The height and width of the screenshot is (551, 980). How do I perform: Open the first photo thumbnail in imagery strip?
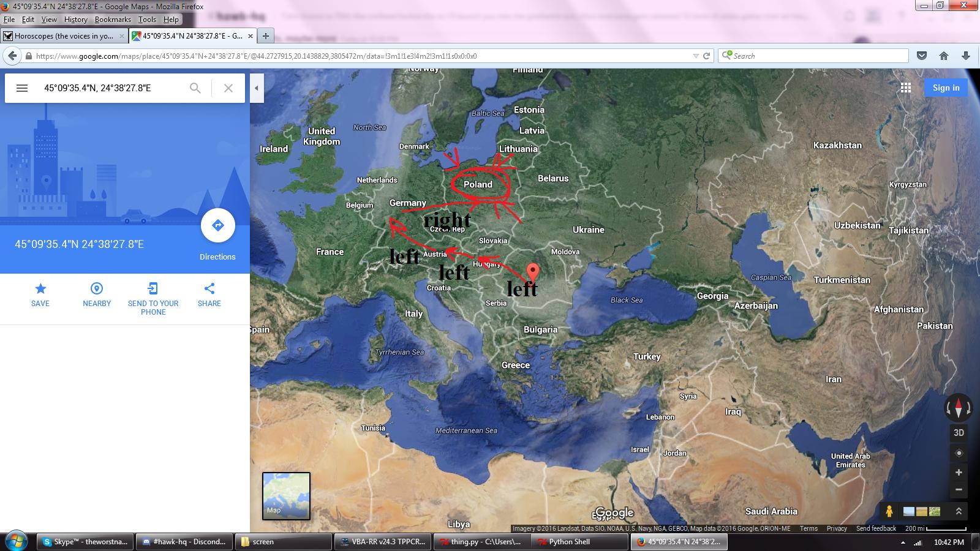(x=910, y=511)
